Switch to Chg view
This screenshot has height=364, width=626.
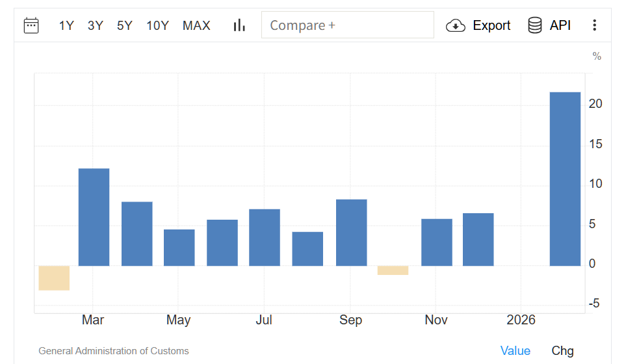(562, 350)
